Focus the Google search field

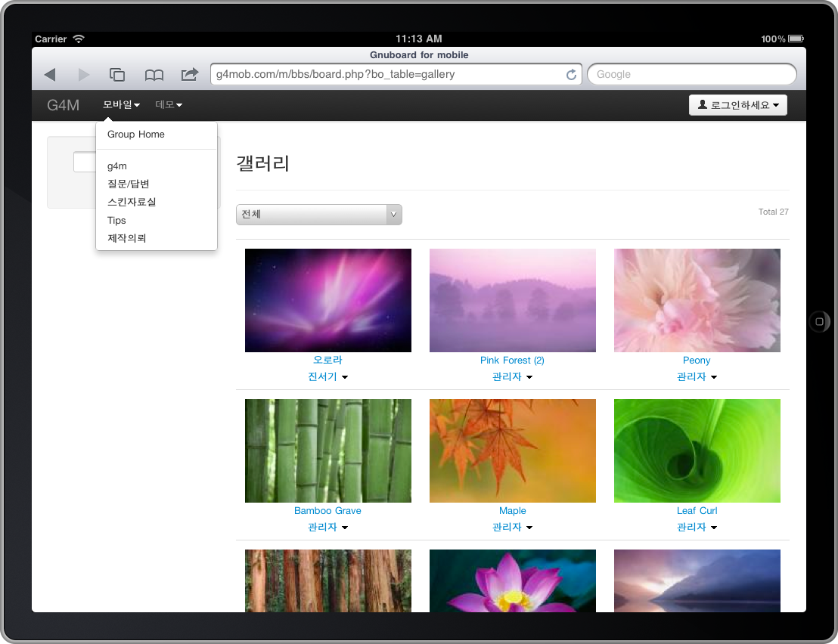[691, 74]
